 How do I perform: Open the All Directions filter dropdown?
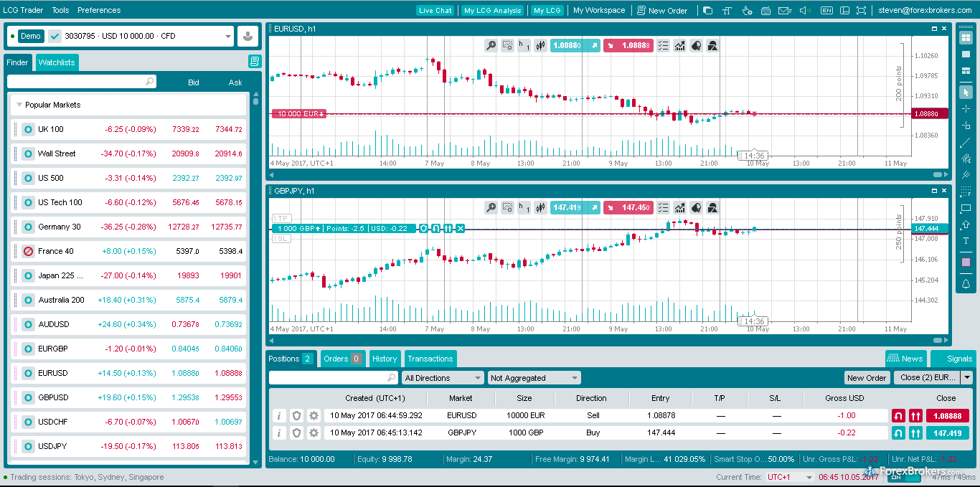[443, 378]
